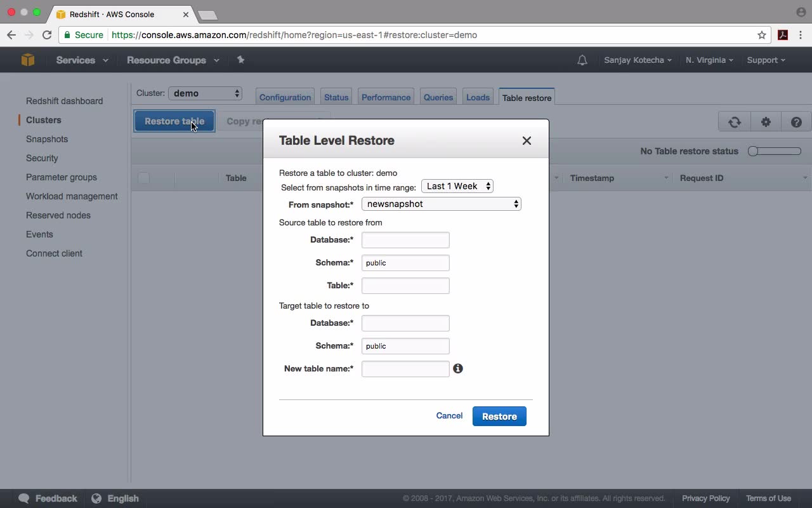812x508 pixels.
Task: Switch to the Queries tab
Action: [438, 97]
